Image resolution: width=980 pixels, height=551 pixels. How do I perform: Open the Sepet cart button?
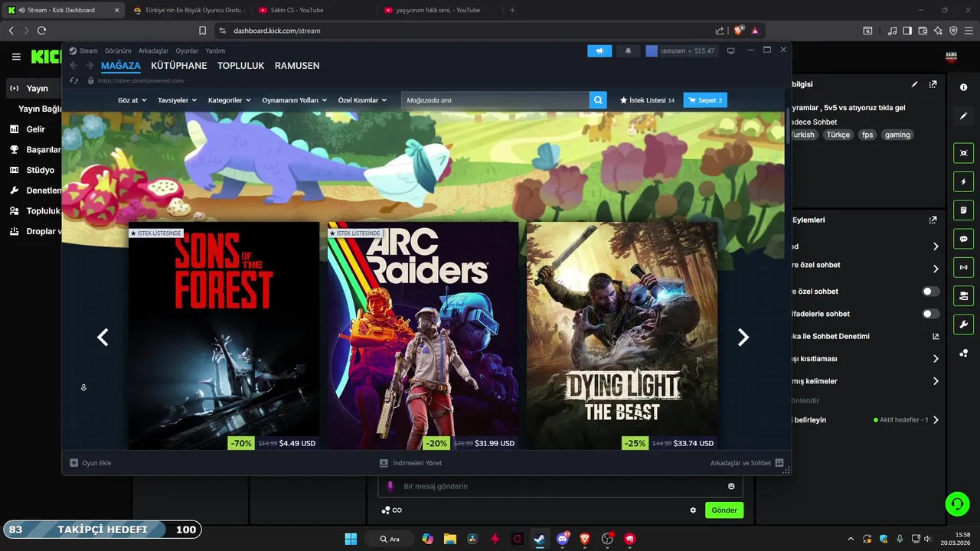[704, 100]
